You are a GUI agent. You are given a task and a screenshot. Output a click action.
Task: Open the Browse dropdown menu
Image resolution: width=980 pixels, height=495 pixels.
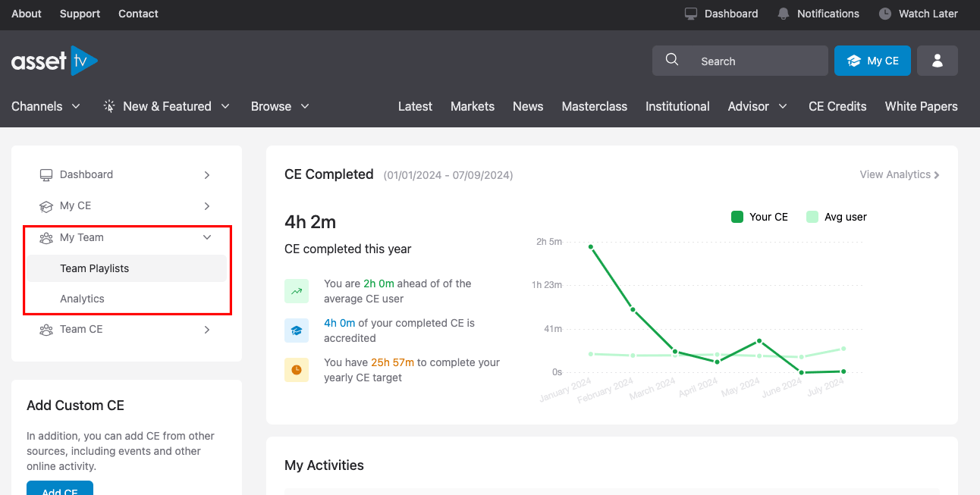click(x=280, y=106)
